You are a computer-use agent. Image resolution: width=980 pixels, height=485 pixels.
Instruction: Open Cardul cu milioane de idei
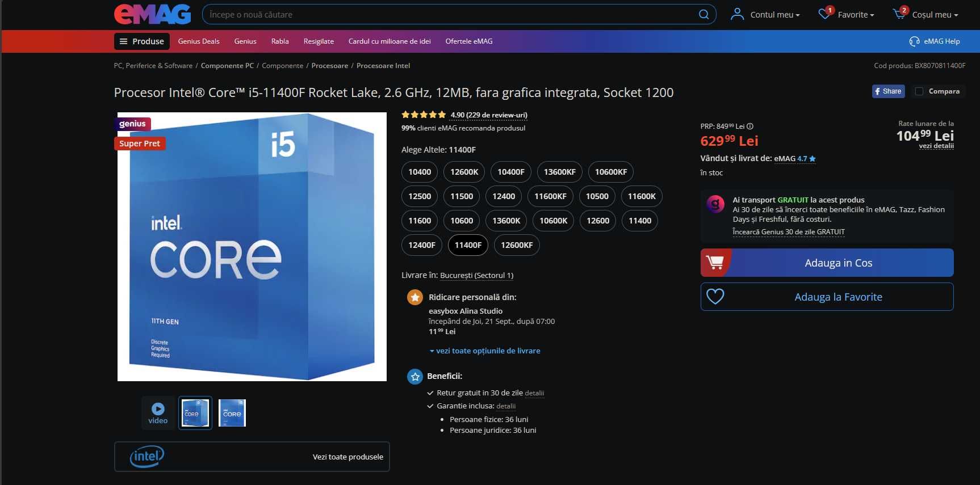click(390, 41)
